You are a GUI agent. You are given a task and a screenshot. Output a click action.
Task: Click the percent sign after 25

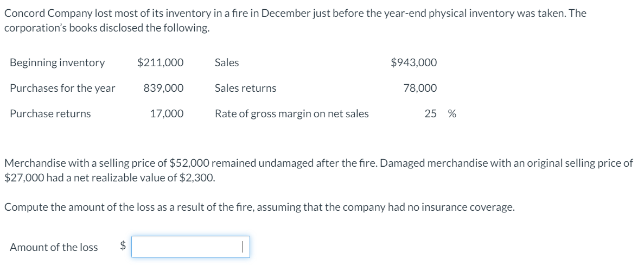tap(451, 114)
